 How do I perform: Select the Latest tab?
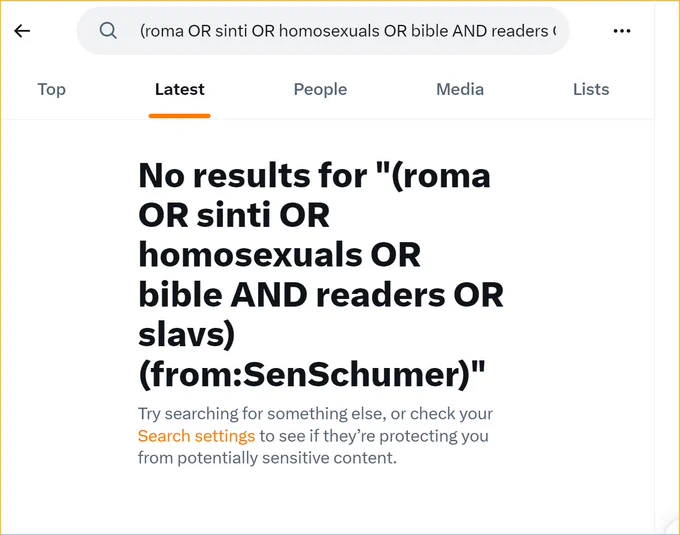(x=180, y=89)
